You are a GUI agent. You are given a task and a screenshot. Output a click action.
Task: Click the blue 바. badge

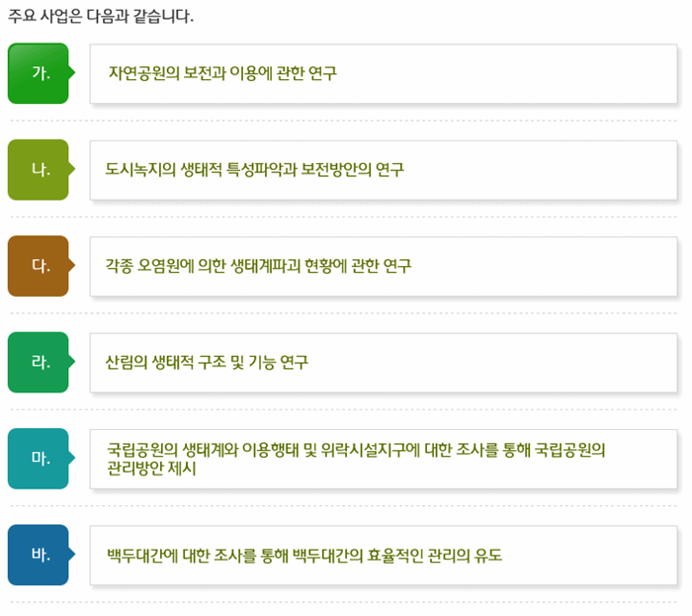pos(39,555)
